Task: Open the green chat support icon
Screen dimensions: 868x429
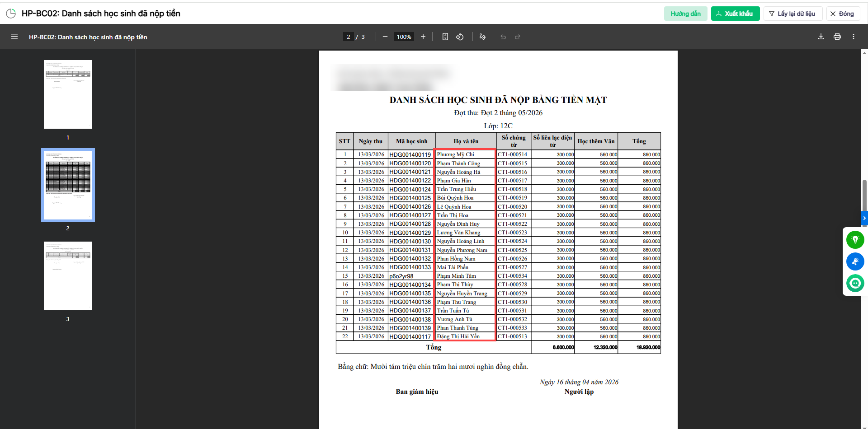Action: [x=855, y=283]
